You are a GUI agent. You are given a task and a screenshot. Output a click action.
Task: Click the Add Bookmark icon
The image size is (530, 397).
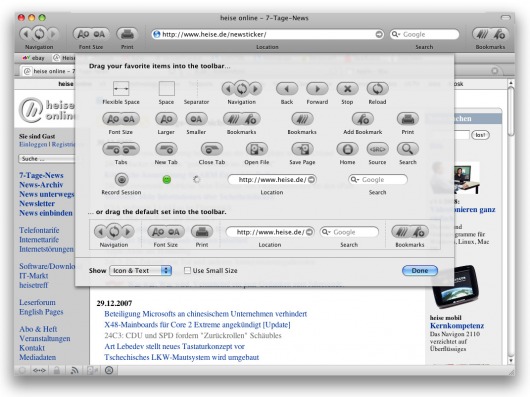coord(362,119)
